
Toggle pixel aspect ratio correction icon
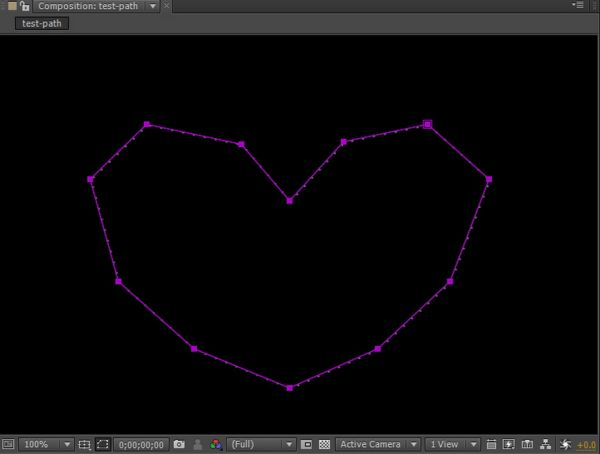pyautogui.click(x=491, y=444)
